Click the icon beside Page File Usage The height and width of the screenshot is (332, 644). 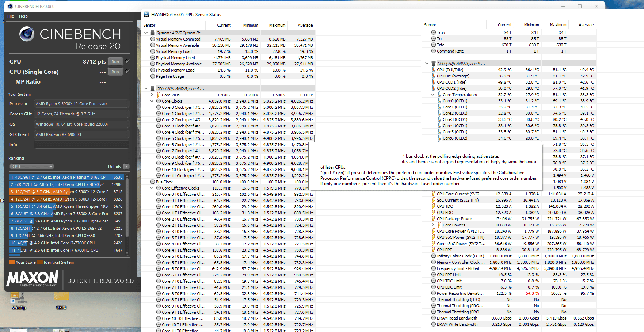153,76
